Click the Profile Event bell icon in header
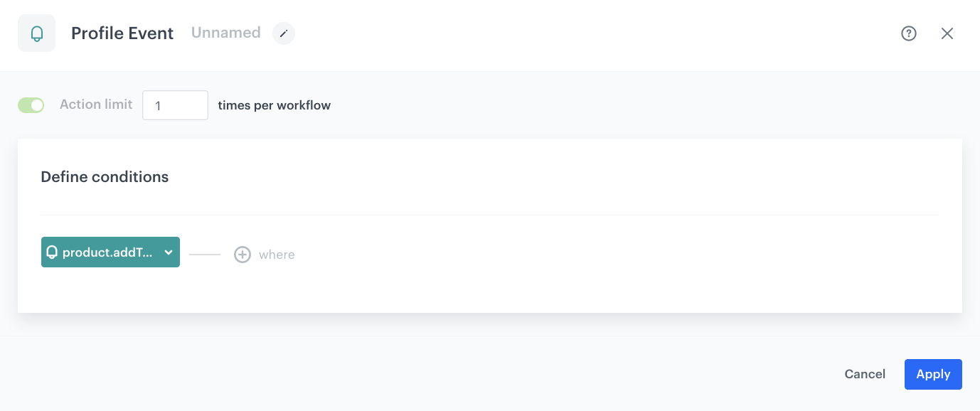980x411 pixels. pos(36,33)
